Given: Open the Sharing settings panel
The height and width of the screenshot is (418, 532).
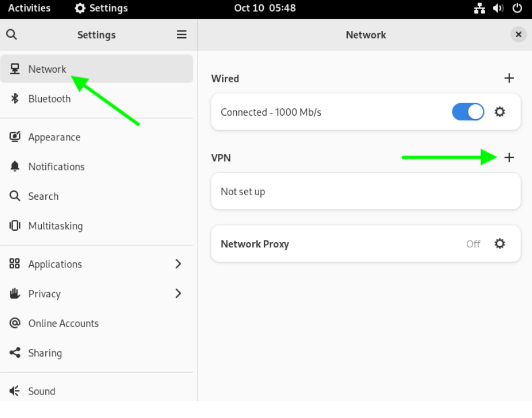Looking at the screenshot, I should pos(45,353).
